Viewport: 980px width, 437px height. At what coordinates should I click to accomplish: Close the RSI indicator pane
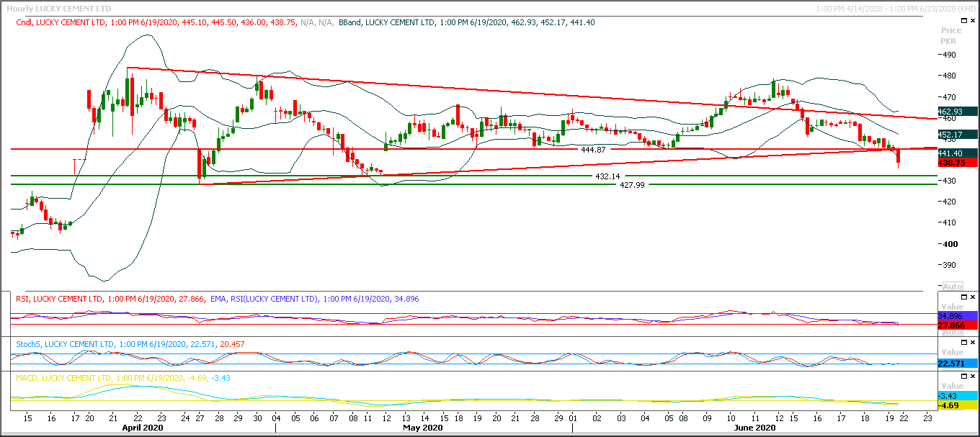pyautogui.click(x=972, y=297)
